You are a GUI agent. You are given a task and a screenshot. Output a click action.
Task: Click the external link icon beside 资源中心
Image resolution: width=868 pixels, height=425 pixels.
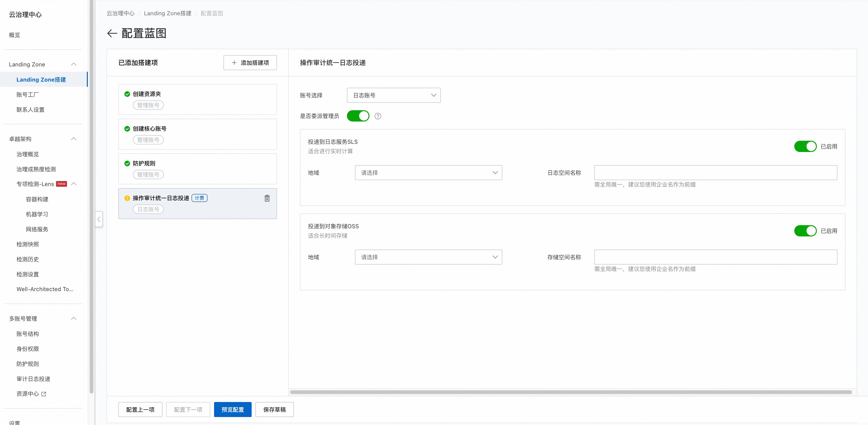[44, 394]
